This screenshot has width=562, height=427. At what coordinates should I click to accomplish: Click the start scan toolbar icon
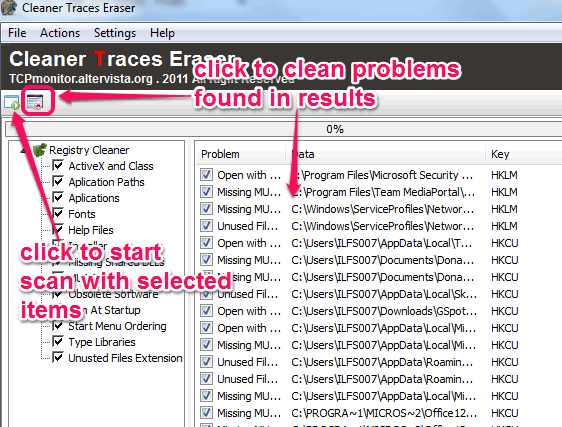(12, 102)
